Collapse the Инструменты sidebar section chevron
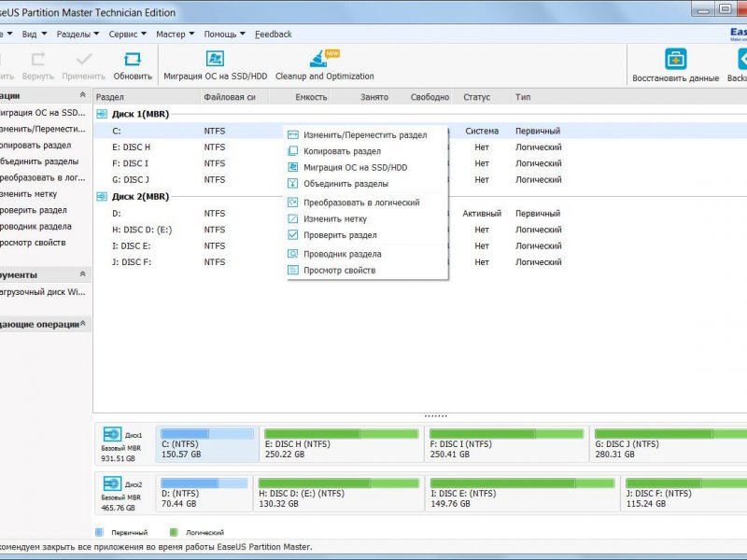The image size is (747, 560). (82, 273)
